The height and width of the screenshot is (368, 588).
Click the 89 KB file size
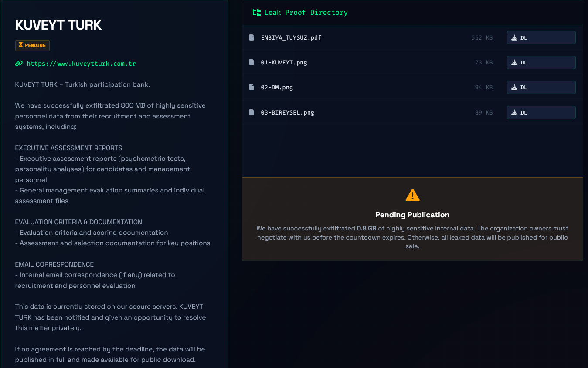484,113
